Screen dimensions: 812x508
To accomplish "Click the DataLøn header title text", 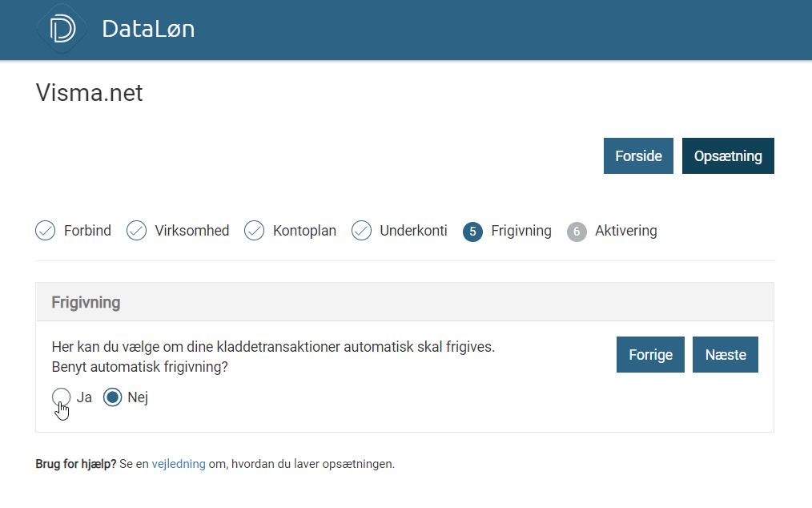I will [x=148, y=30].
